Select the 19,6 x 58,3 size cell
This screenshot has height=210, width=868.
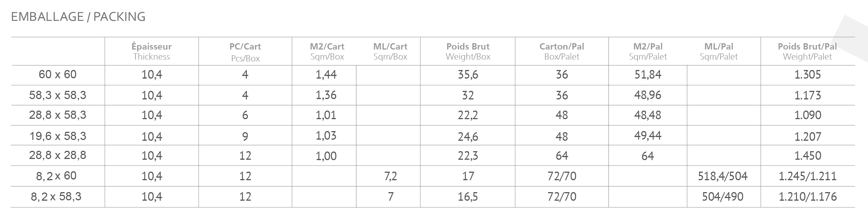point(57,136)
